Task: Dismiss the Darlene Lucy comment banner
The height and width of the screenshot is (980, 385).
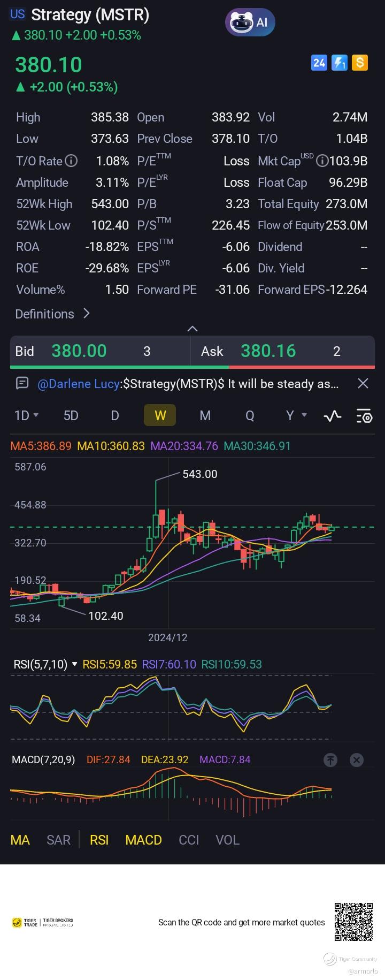Action: point(363,383)
